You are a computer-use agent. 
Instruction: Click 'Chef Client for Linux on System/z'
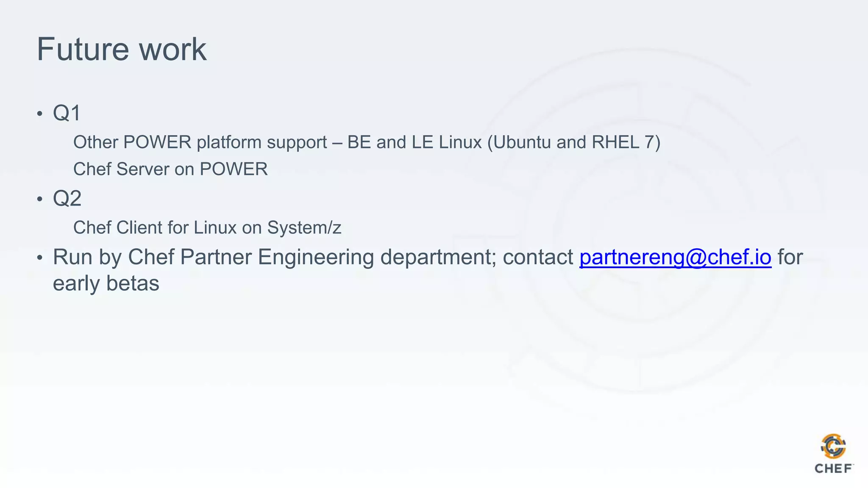(x=207, y=228)
